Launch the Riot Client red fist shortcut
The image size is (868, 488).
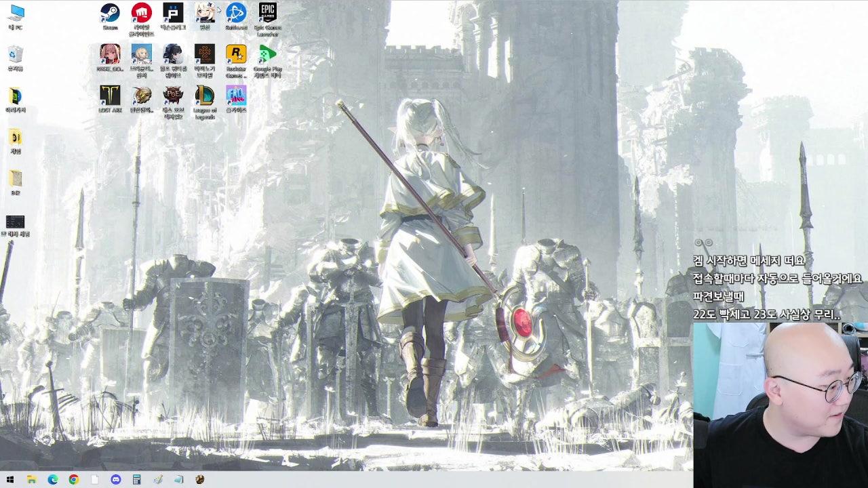[141, 18]
